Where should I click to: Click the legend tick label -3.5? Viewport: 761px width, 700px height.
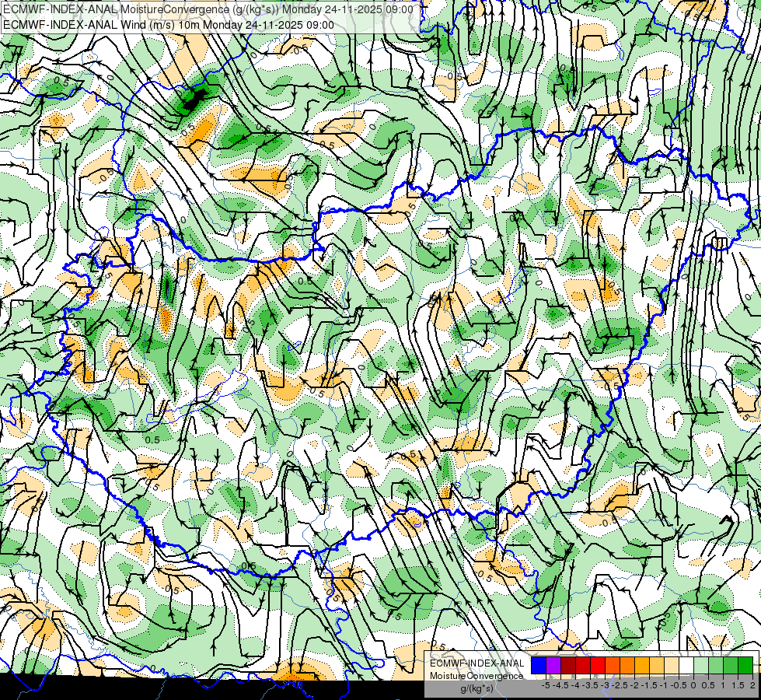pos(590,685)
